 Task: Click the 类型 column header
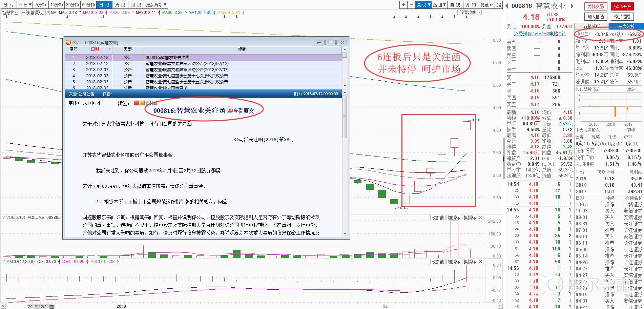[x=127, y=49]
